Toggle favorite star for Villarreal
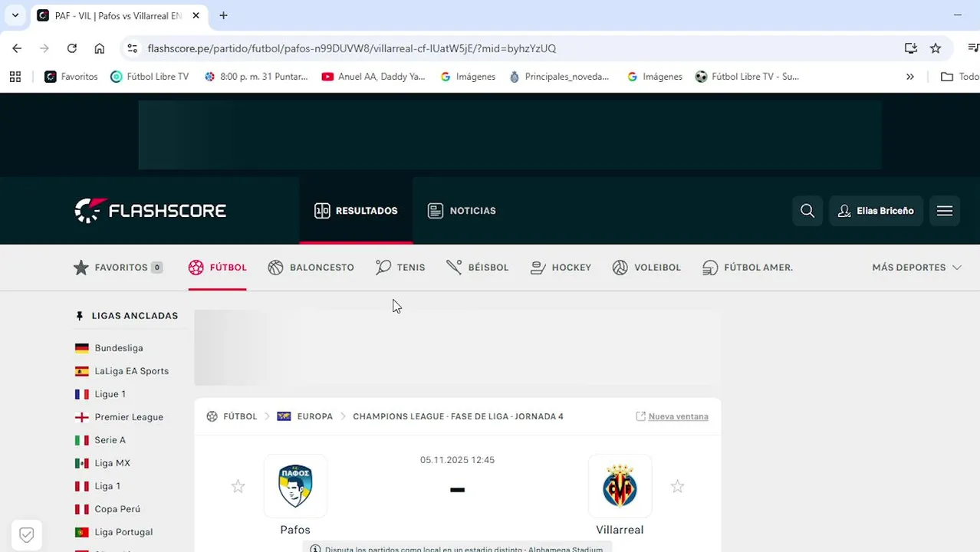The width and height of the screenshot is (980, 552). tap(677, 486)
